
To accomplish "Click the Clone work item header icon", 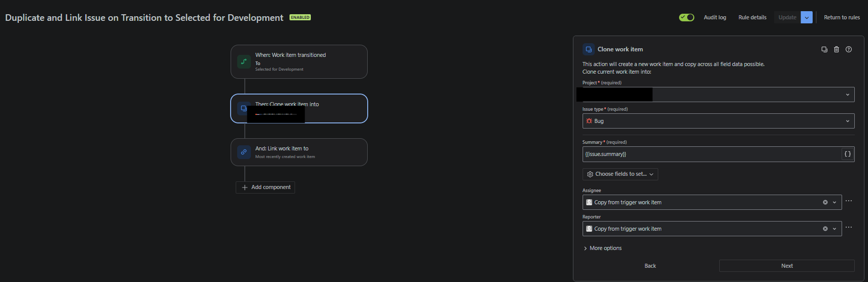I will tap(589, 49).
